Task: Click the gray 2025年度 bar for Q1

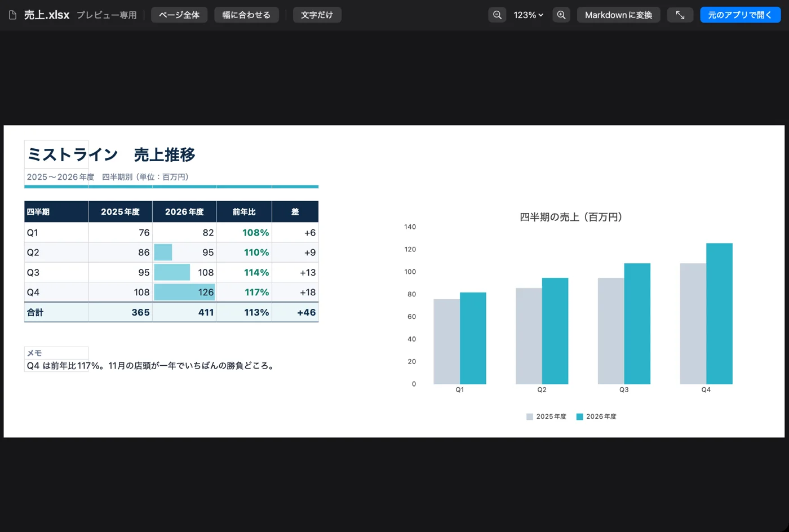Action: (x=447, y=342)
